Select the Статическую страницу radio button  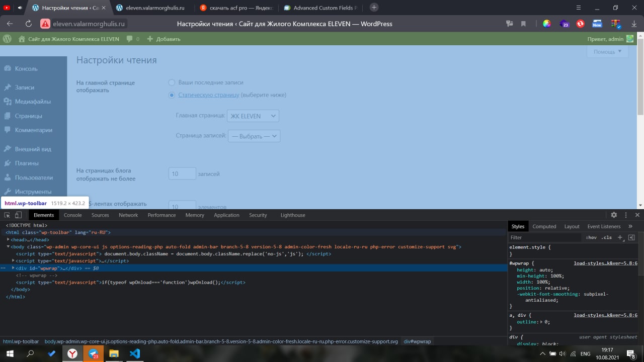[172, 95]
